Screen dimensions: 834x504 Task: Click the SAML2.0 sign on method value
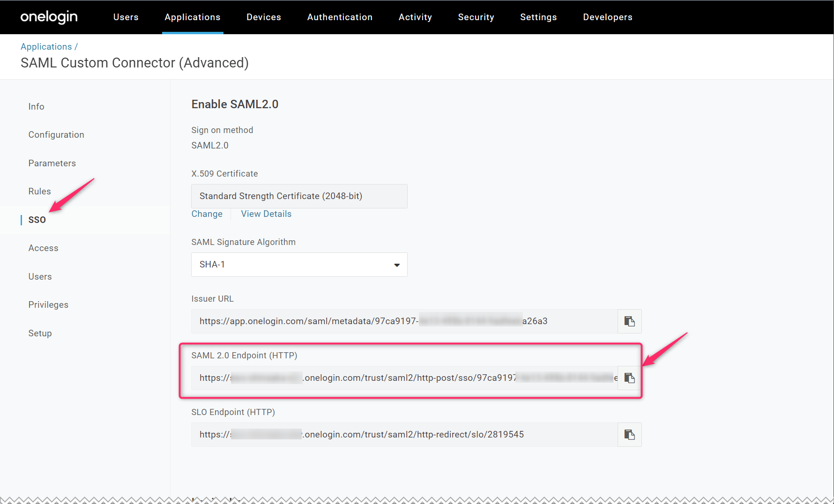click(210, 145)
